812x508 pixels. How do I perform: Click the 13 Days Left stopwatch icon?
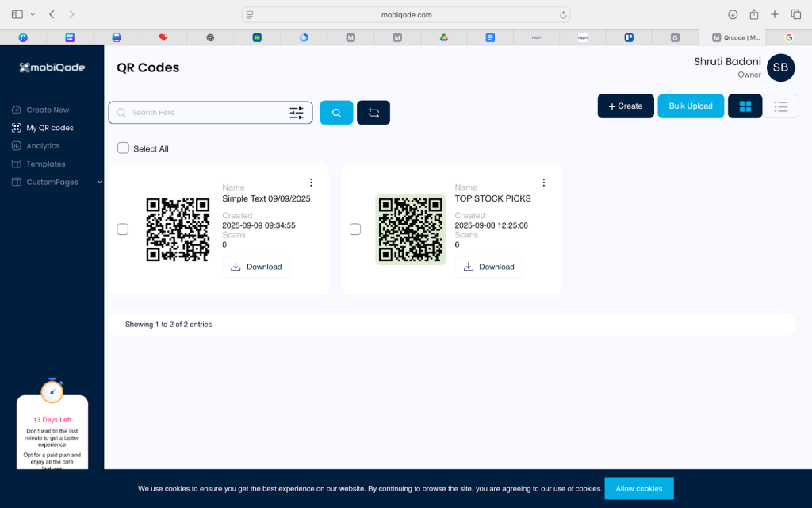click(52, 391)
